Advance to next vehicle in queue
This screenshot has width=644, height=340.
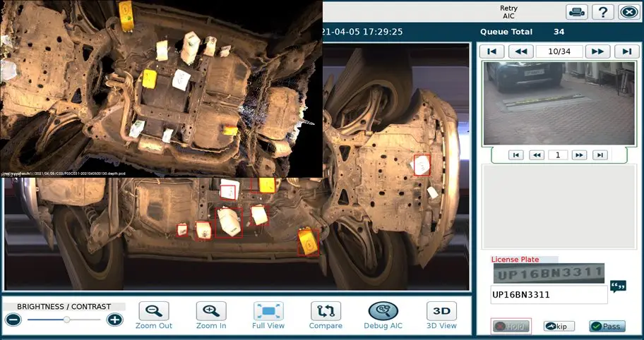[x=597, y=51]
